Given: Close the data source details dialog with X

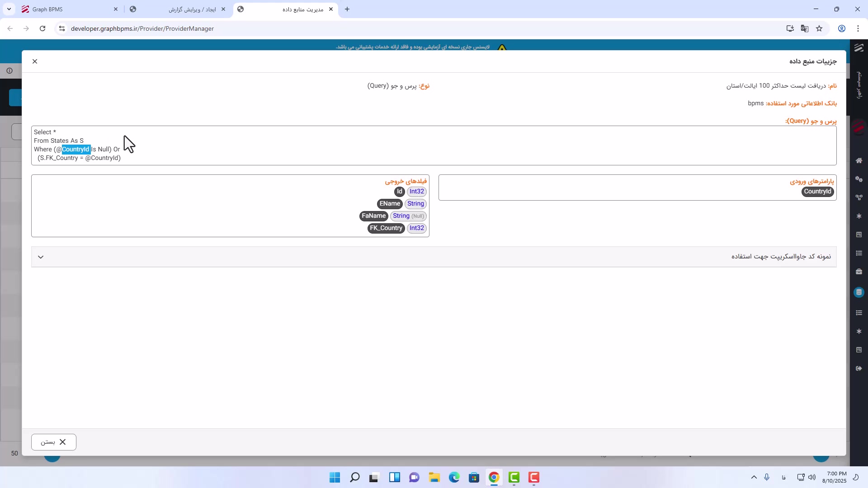Looking at the screenshot, I should [x=35, y=61].
